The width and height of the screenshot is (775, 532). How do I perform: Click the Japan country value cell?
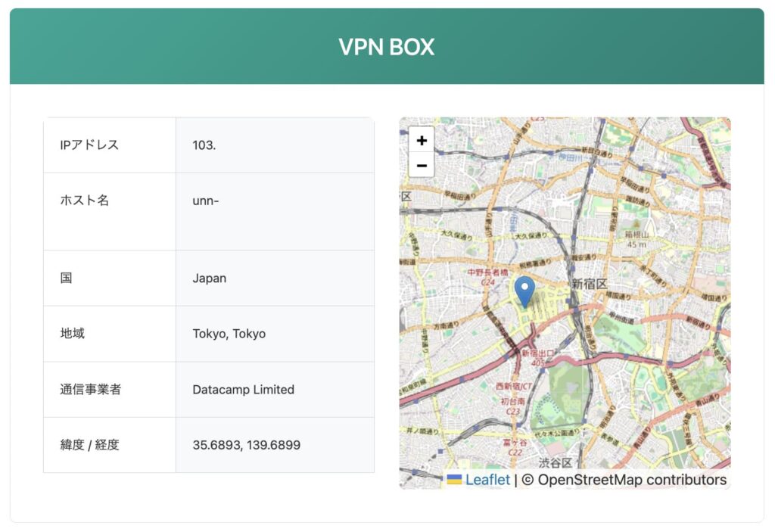click(210, 278)
